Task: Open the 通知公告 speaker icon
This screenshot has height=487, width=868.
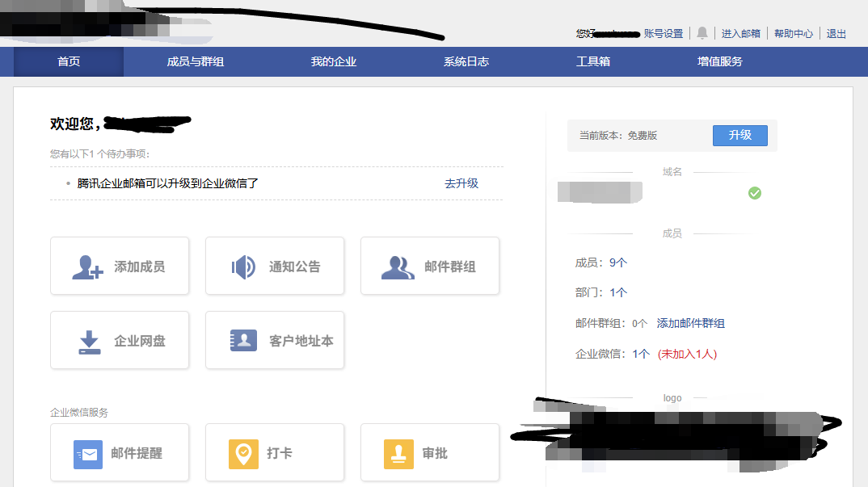Action: [x=243, y=267]
